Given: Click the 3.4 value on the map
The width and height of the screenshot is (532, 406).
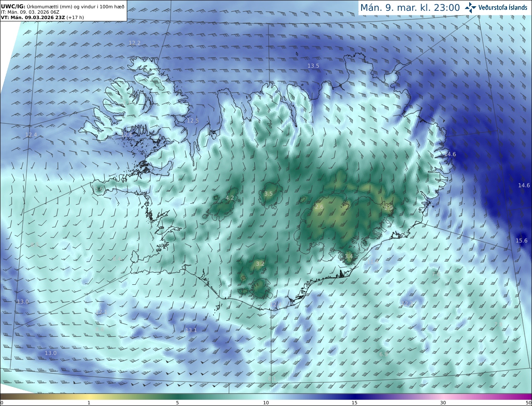Looking at the screenshot, I should [348, 257].
